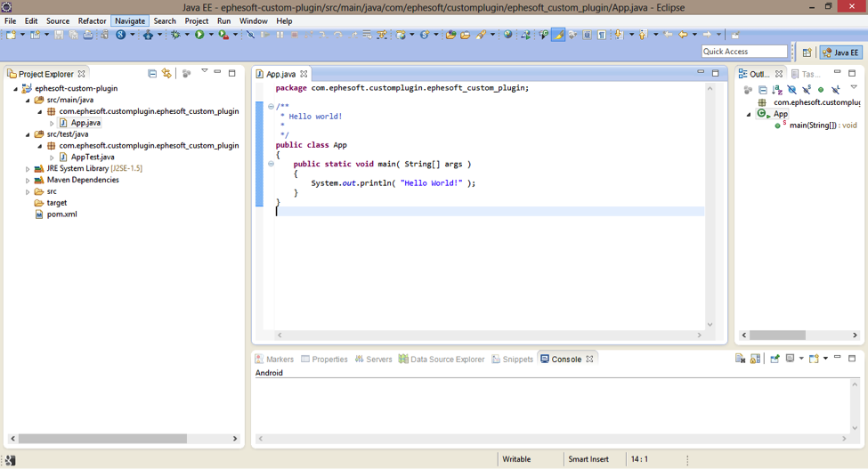Open Project Explorer View Menu triangle
Image resolution: width=868 pixels, height=469 pixels.
click(204, 71)
